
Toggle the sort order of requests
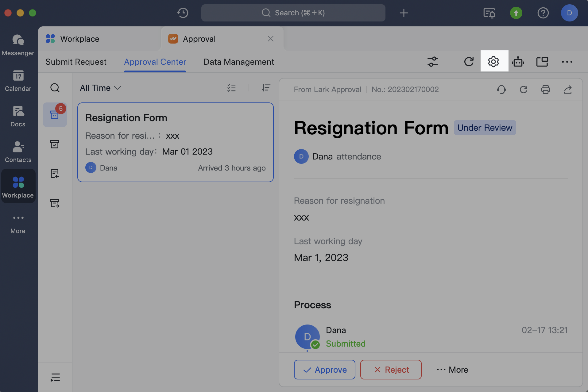click(266, 88)
